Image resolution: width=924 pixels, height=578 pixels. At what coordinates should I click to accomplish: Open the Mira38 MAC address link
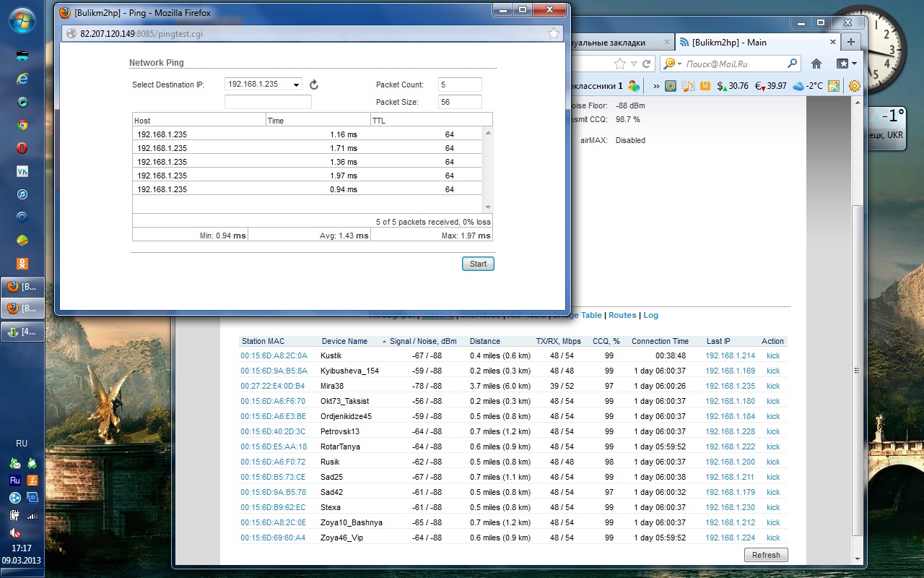[273, 386]
